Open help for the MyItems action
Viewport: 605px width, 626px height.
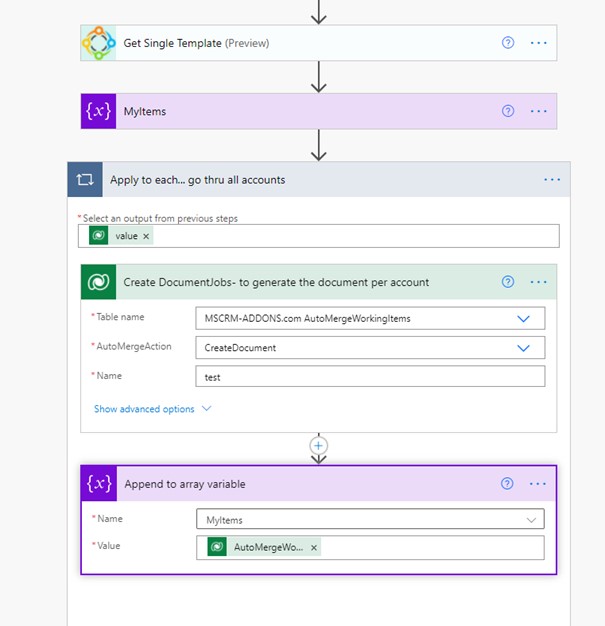pyautogui.click(x=508, y=111)
